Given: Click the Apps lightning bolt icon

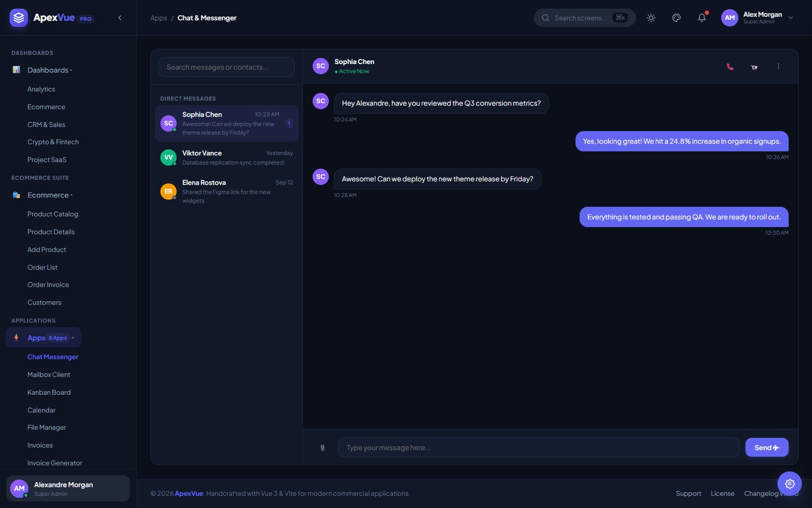Looking at the screenshot, I should [x=16, y=337].
